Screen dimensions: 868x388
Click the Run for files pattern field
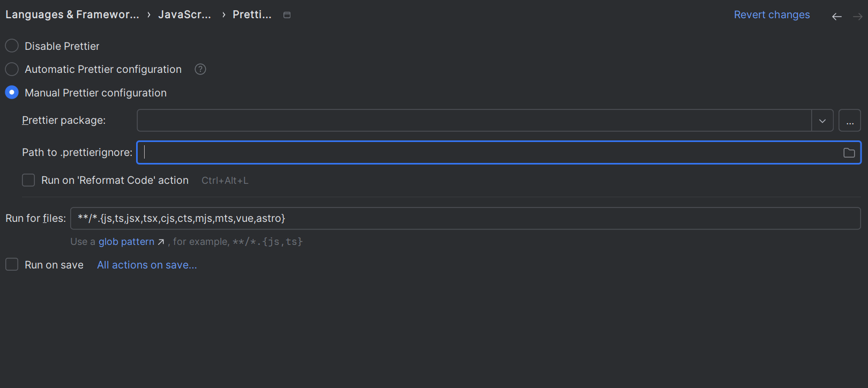pyautogui.click(x=465, y=218)
